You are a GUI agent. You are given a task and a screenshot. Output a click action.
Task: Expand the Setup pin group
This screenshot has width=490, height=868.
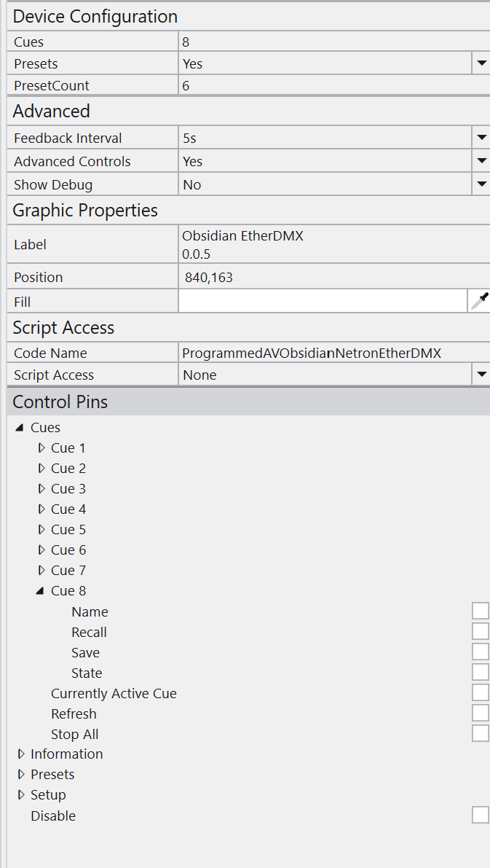pos(21,795)
